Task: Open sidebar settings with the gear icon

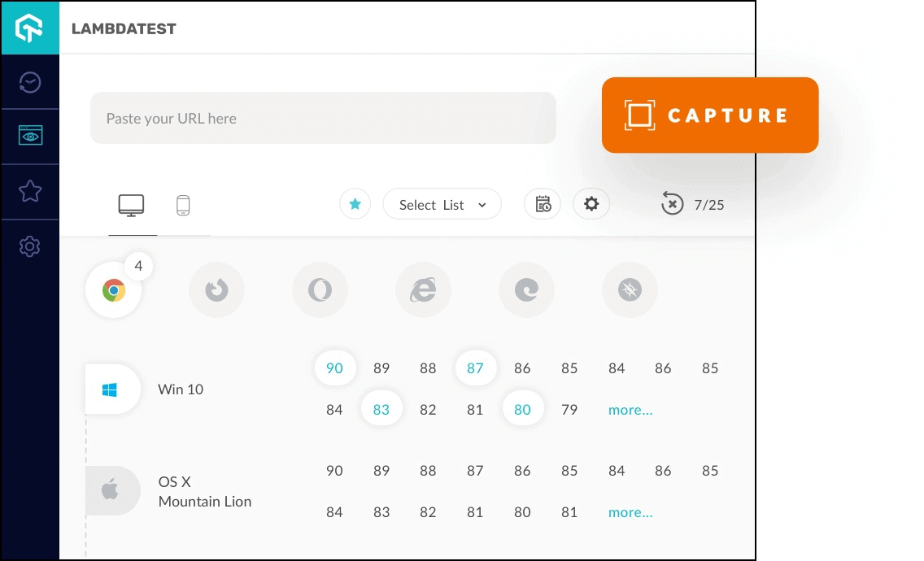Action: pos(29,246)
